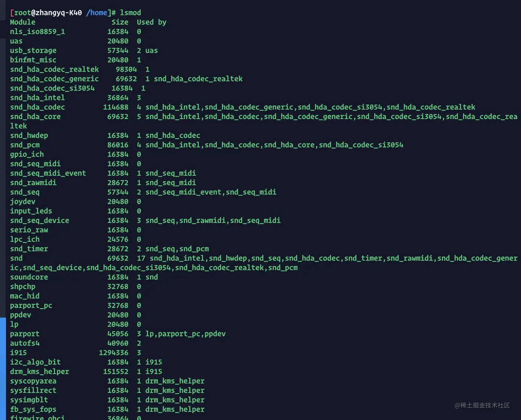
Task: Select the module name "usb_storage"
Action: [33, 51]
